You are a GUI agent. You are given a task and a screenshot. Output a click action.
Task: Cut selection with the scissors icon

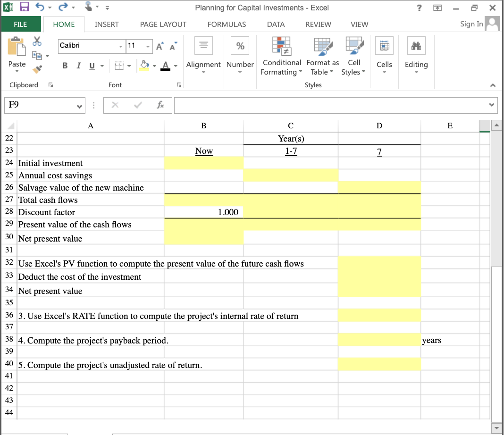[x=37, y=42]
